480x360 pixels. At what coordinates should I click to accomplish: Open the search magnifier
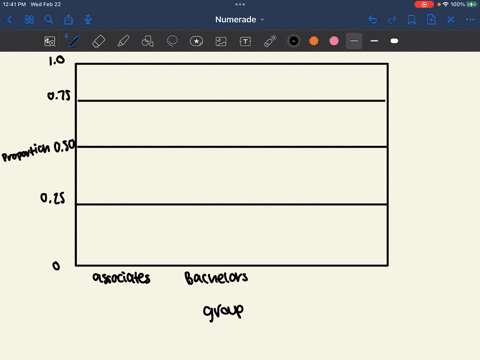coord(49,20)
